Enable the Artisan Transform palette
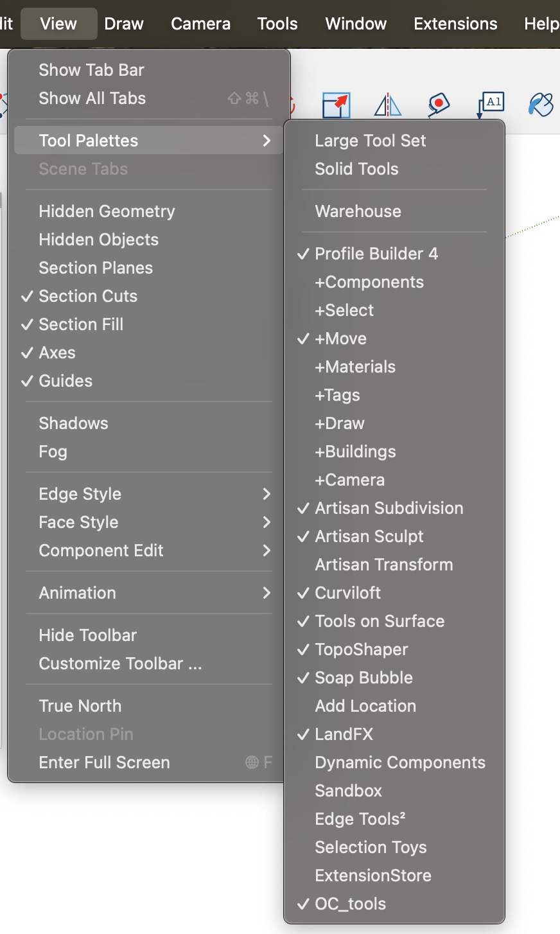The width and height of the screenshot is (560, 934). (384, 565)
